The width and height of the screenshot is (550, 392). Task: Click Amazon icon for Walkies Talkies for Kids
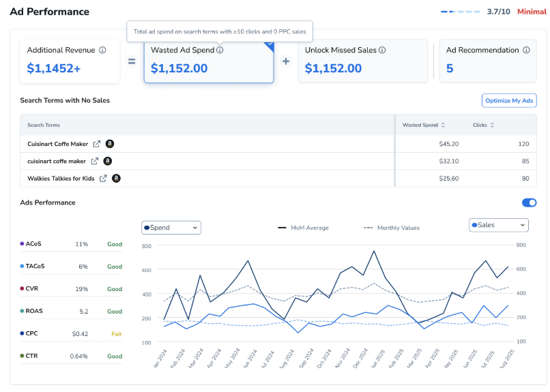[x=116, y=179]
